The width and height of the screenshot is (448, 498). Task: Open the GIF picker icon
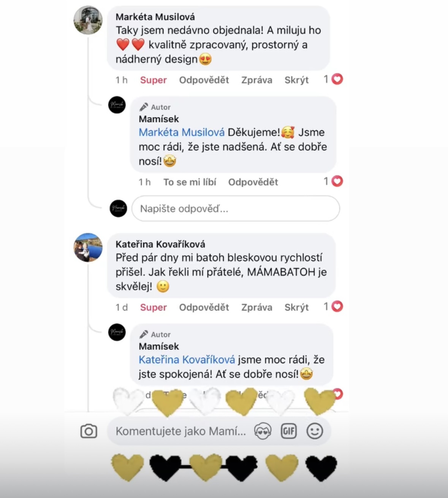pos(288,431)
